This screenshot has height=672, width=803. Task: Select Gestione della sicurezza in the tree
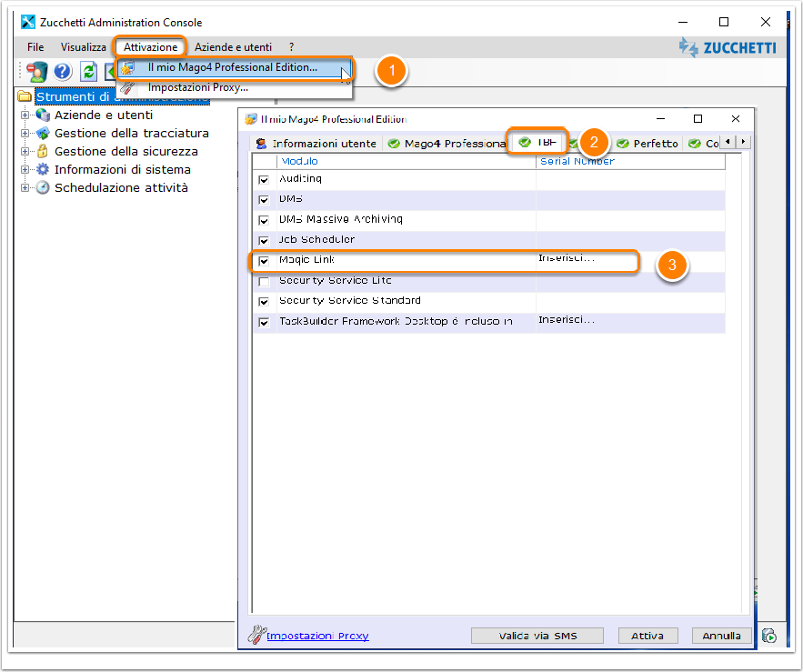126,151
